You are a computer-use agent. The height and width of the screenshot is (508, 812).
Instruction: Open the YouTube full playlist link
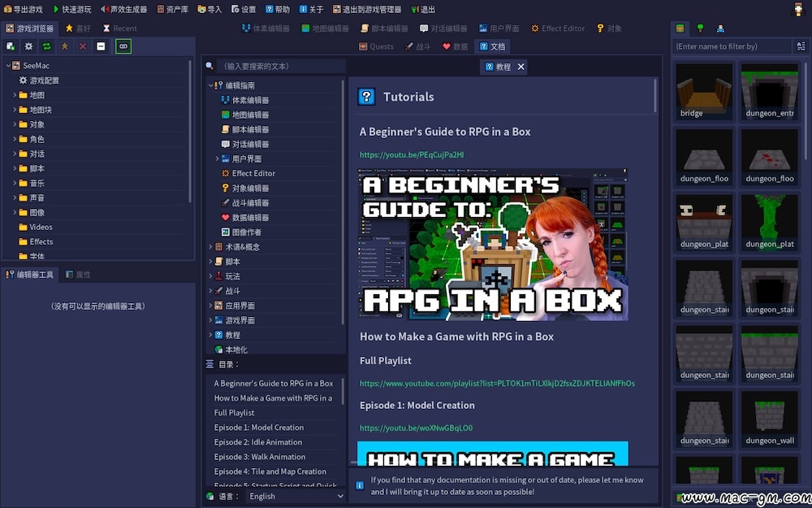(497, 384)
